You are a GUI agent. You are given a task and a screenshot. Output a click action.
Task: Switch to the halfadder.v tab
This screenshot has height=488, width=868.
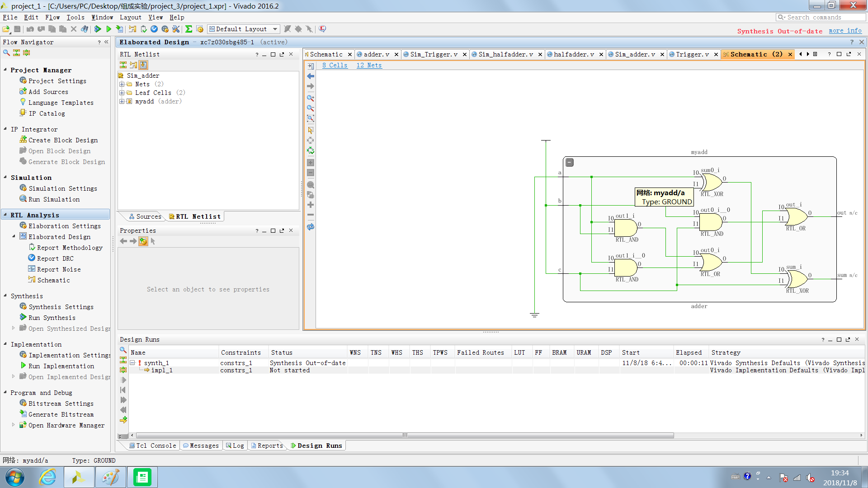pos(574,54)
